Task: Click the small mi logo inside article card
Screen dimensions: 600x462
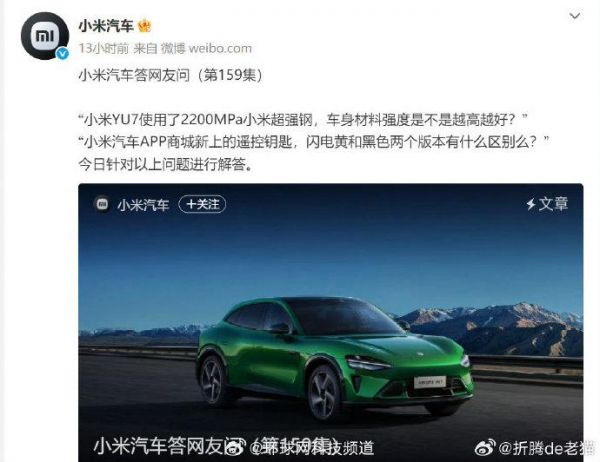Action: point(102,204)
